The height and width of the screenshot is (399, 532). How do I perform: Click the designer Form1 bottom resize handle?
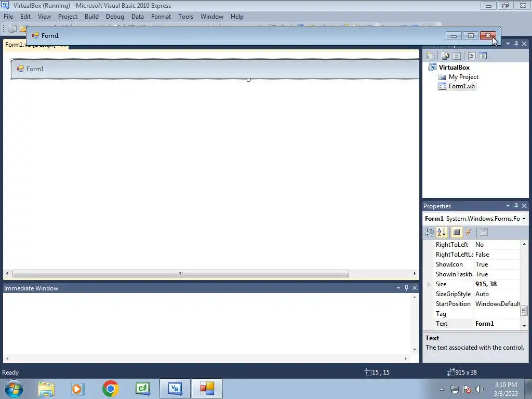pos(249,79)
